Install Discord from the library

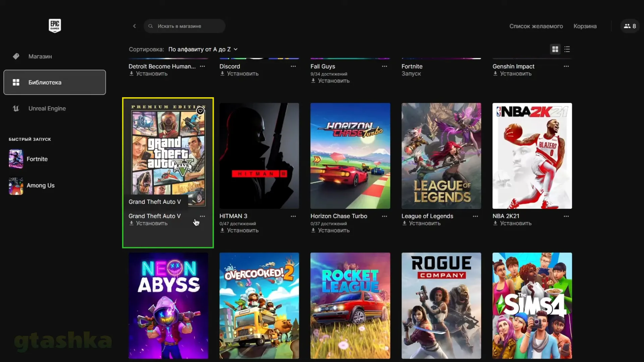[x=239, y=73]
